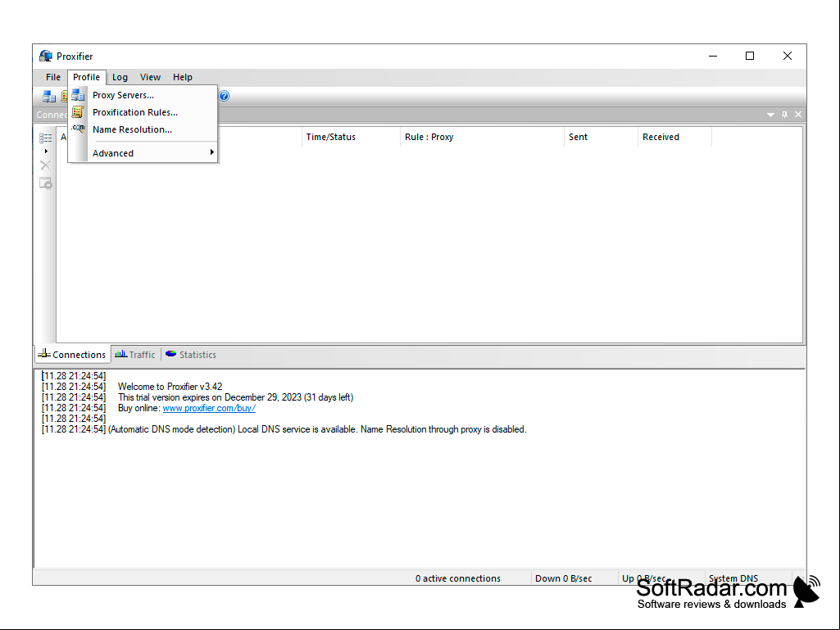The height and width of the screenshot is (630, 840).
Task: Click the Connections tab plug icon
Action: 44,354
